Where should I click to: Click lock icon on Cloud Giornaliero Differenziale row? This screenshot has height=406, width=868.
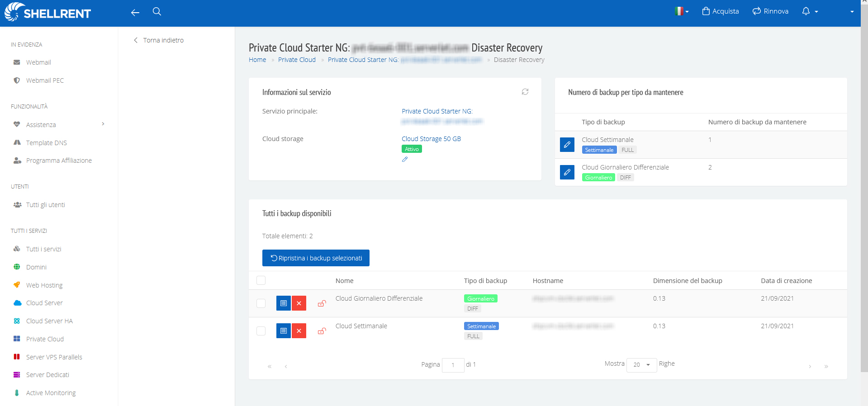click(x=322, y=303)
